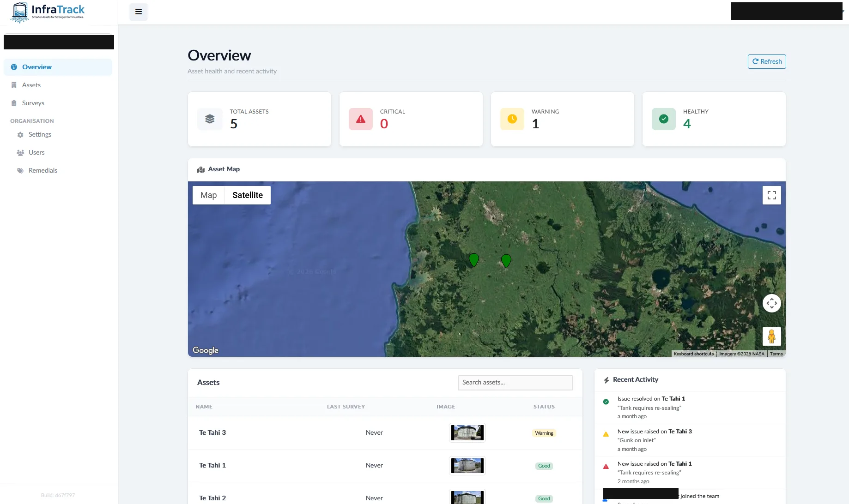This screenshot has width=849, height=504.
Task: Toggle the hamburger sidebar menu
Action: 138,12
